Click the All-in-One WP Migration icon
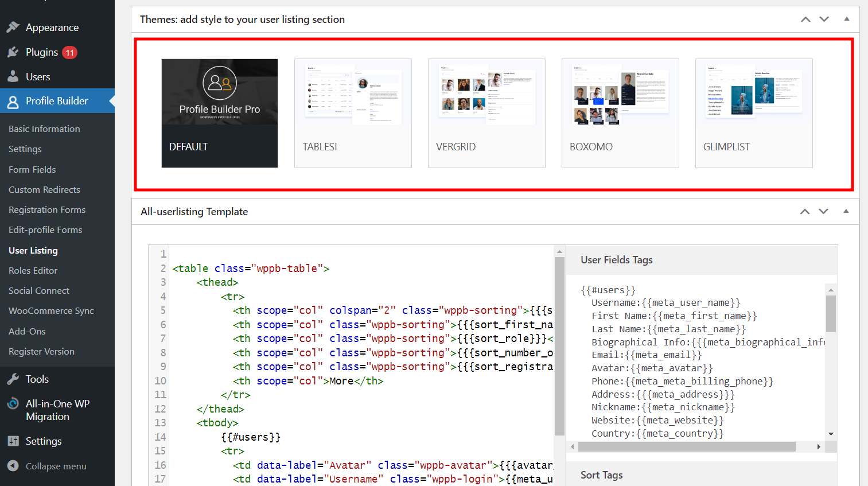This screenshot has height=486, width=868. tap(13, 403)
